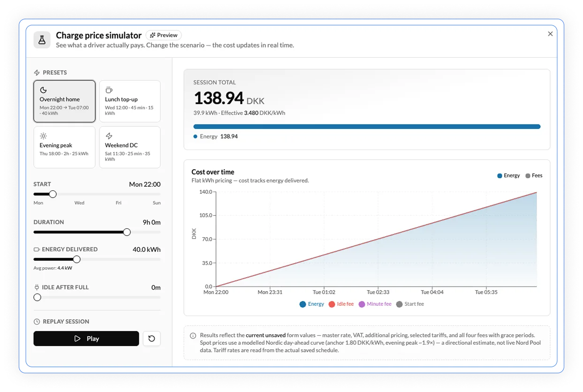The width and height of the screenshot is (583, 392).
Task: Click the session total value 138.94
Action: pyautogui.click(x=219, y=98)
